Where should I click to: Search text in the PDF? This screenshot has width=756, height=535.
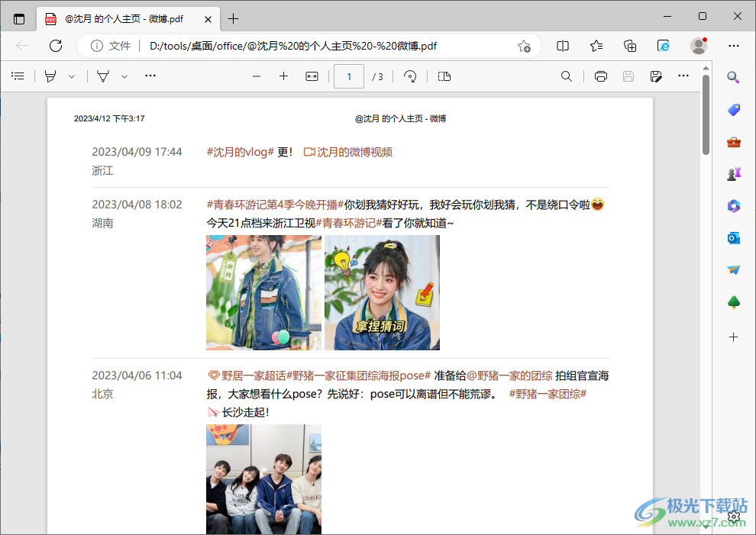coord(567,76)
